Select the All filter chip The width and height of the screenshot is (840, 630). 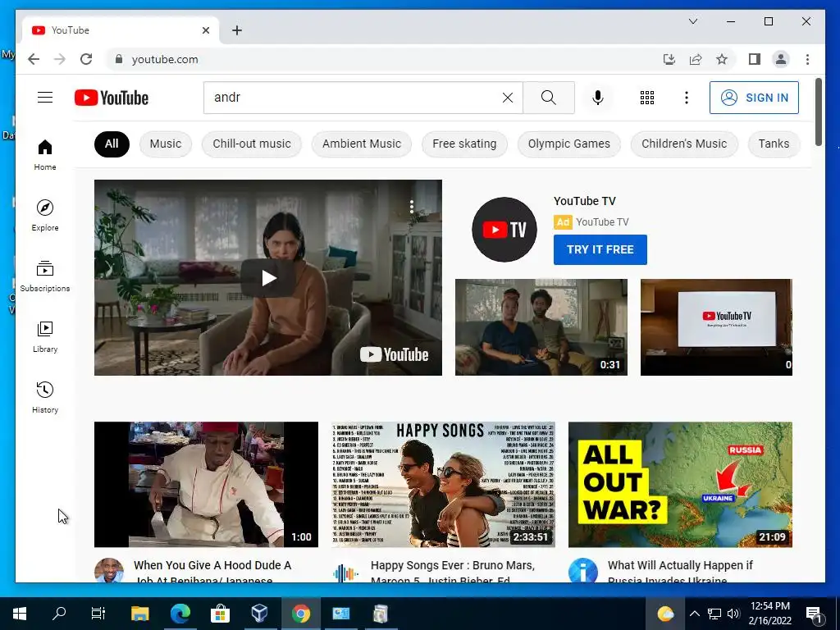(112, 144)
